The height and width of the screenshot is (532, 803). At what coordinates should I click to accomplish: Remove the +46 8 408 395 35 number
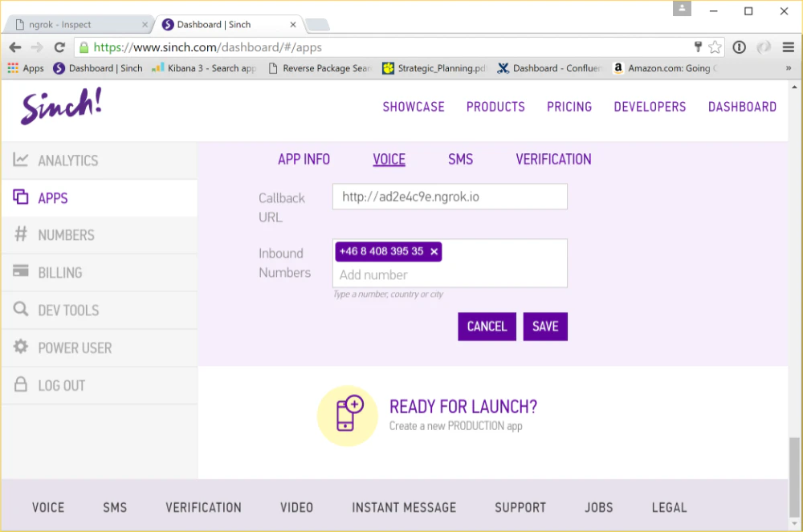(x=434, y=251)
